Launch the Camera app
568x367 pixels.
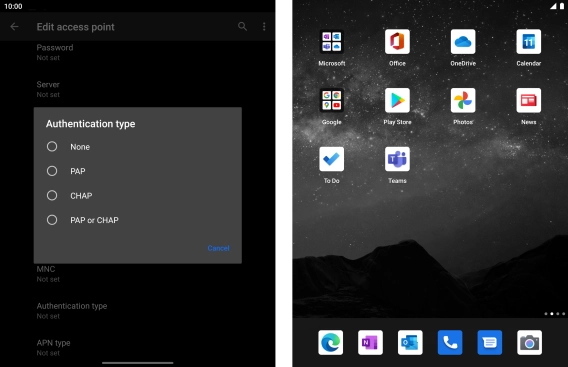tap(530, 342)
